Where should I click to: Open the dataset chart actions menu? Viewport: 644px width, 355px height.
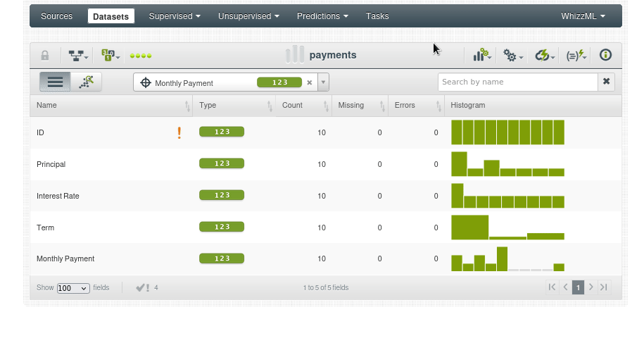point(482,56)
